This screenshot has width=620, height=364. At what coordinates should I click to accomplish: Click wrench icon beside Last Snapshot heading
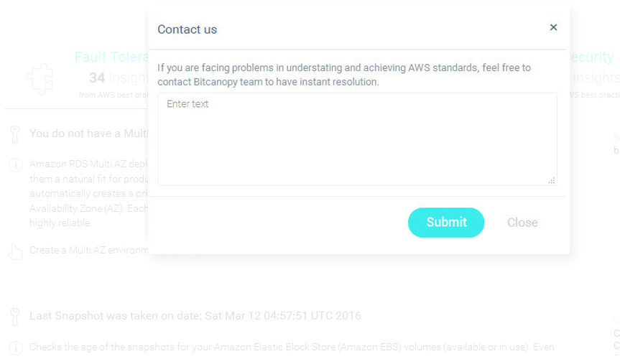(14, 317)
